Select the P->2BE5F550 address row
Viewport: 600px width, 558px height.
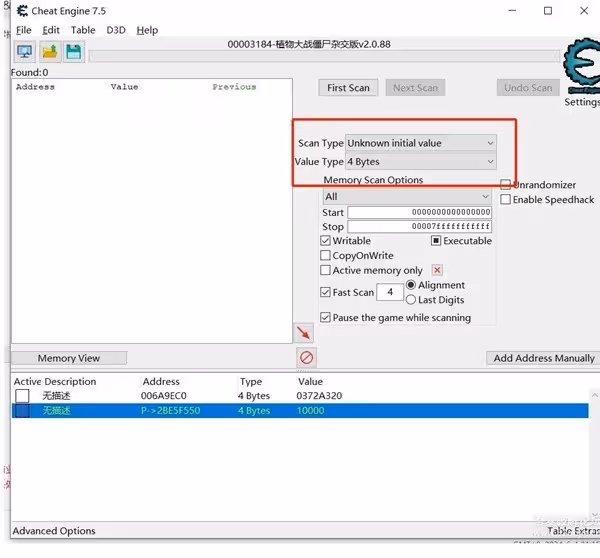click(300, 411)
